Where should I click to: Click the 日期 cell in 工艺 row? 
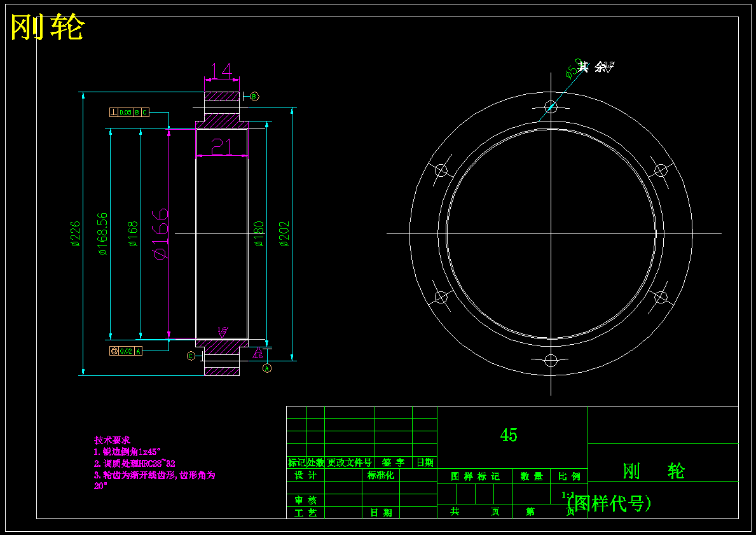[x=381, y=513]
